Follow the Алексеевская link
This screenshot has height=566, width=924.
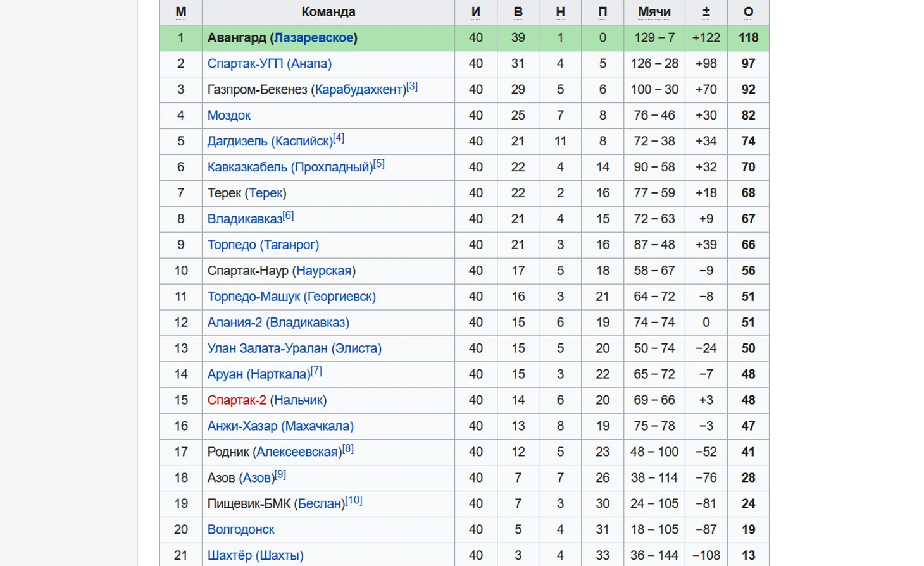[297, 453]
